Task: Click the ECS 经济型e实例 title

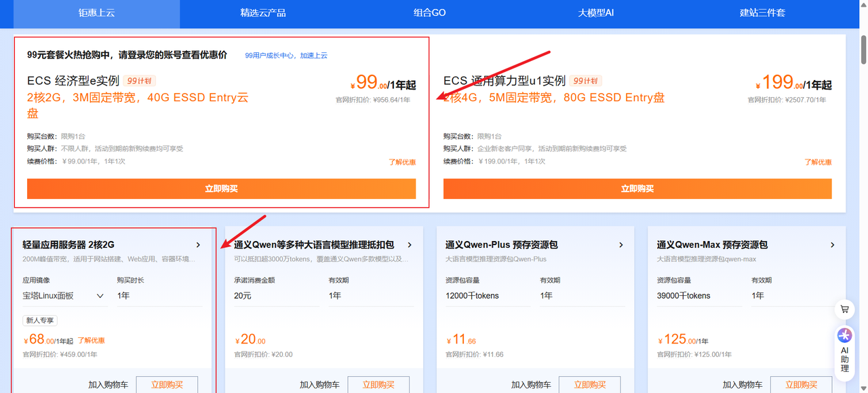Action: point(73,81)
